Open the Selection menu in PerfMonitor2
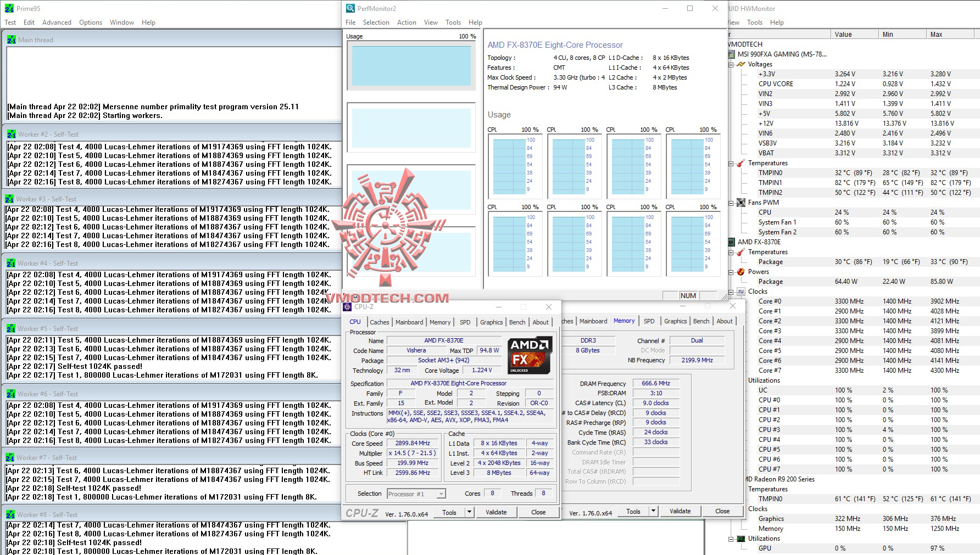The height and width of the screenshot is (555, 980). [376, 23]
